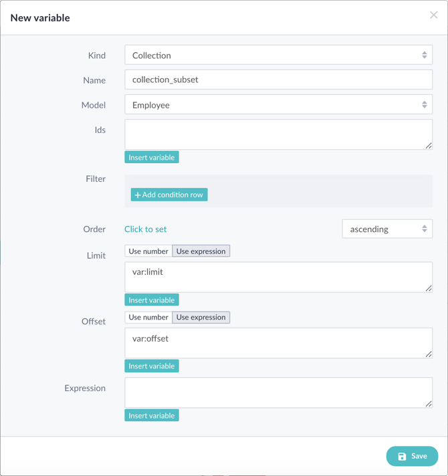Expand the Model dropdown showing Employee
448x476 pixels.
(278, 105)
